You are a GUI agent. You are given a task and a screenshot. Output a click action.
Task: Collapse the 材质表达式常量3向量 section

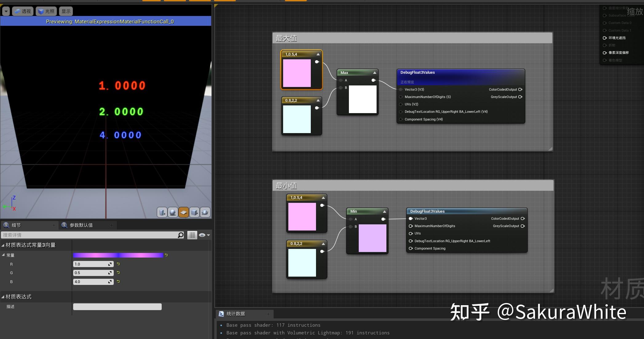2,245
